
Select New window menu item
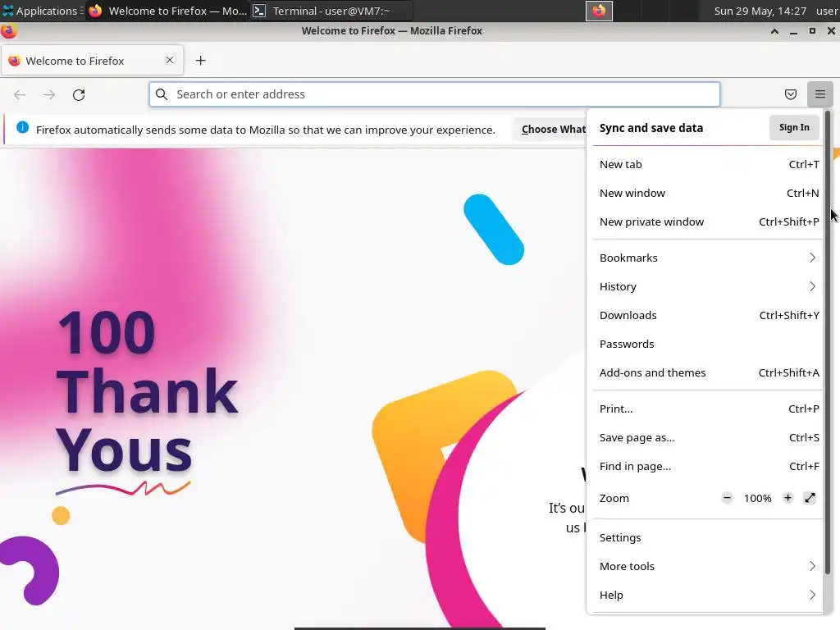tap(707, 193)
